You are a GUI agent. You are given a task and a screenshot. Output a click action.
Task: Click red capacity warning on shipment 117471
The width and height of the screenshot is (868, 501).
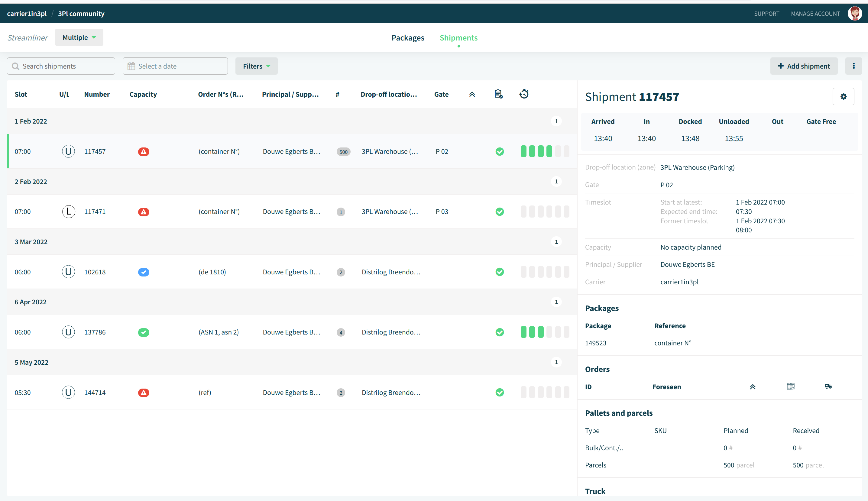coord(144,212)
